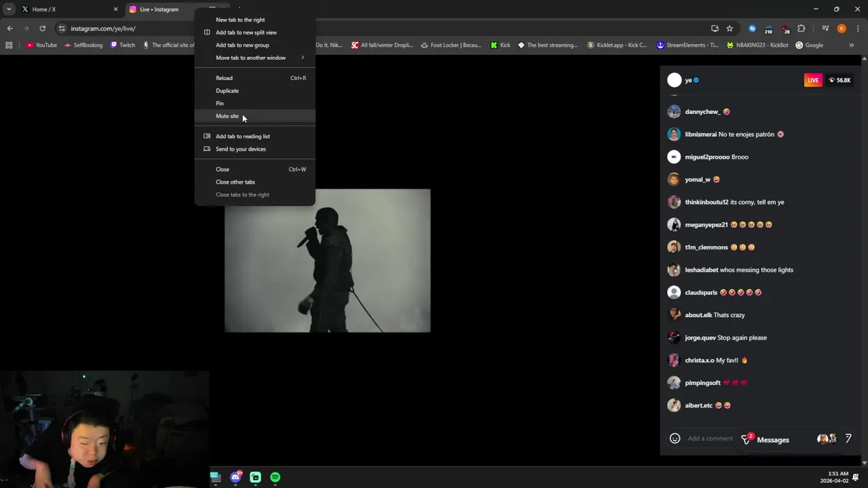Open the Discord taskbar icon
Viewport: 868px width, 488px height.
click(x=235, y=477)
